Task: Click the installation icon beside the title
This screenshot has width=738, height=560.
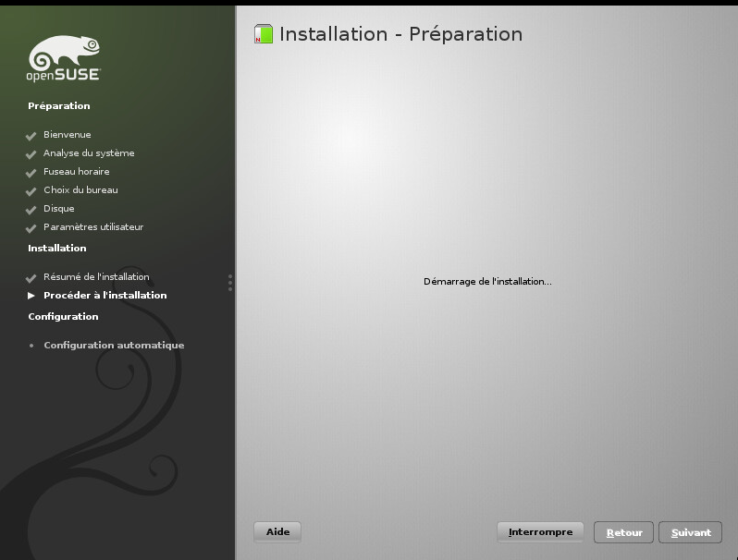Action: click(x=264, y=34)
